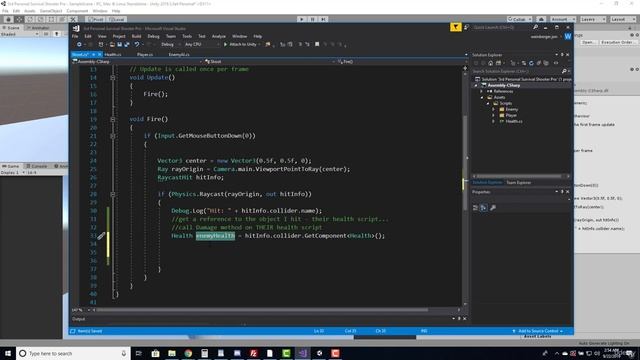Open Shoot class navigation dropdown
Image resolution: width=640 pixels, height=360 pixels.
tap(269, 62)
